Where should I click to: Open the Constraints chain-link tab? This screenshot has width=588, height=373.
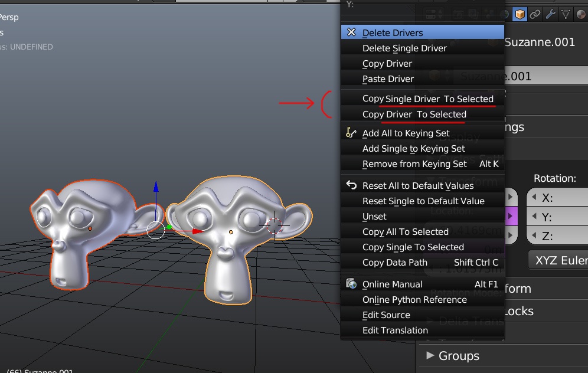(535, 15)
